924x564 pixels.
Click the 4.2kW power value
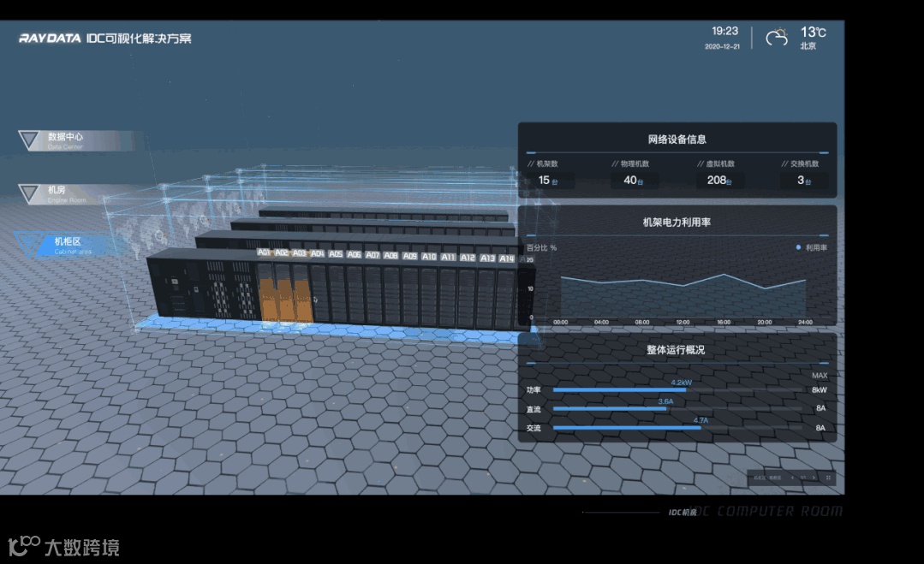click(681, 383)
